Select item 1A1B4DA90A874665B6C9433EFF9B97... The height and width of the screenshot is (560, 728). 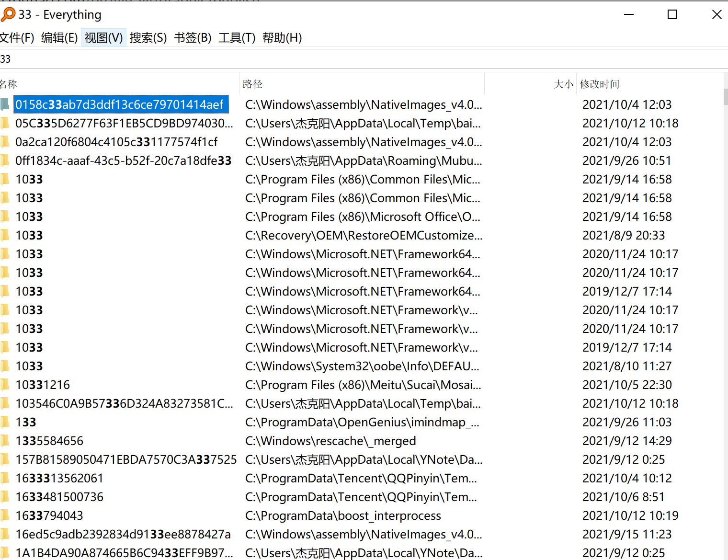[124, 553]
